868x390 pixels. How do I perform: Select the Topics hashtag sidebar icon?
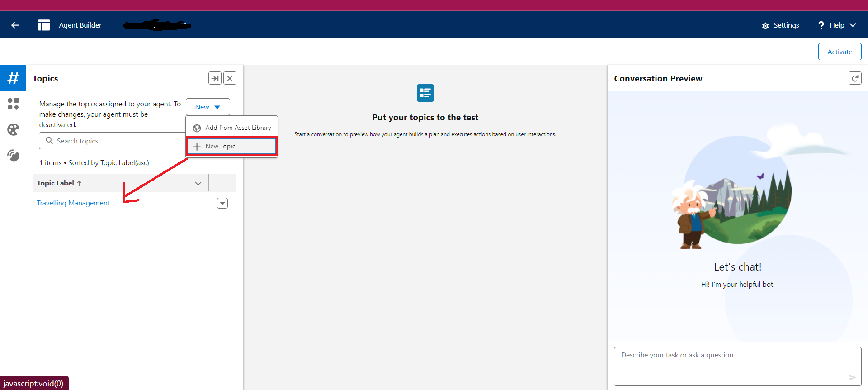[13, 78]
